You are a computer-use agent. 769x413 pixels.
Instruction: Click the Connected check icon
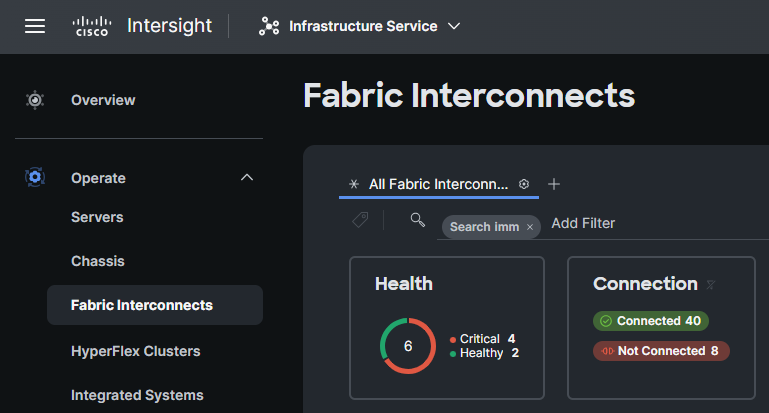coord(606,321)
